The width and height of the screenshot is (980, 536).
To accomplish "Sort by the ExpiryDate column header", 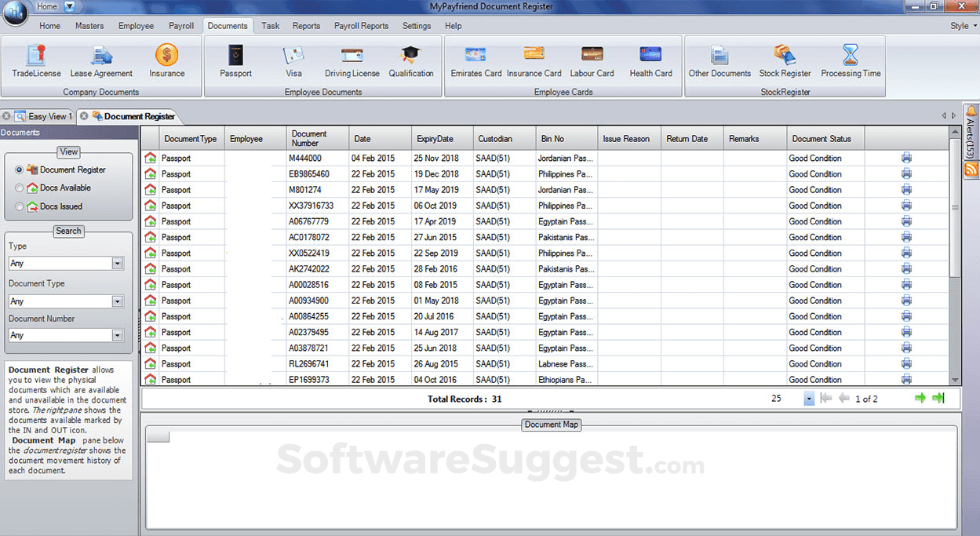I will (x=443, y=138).
